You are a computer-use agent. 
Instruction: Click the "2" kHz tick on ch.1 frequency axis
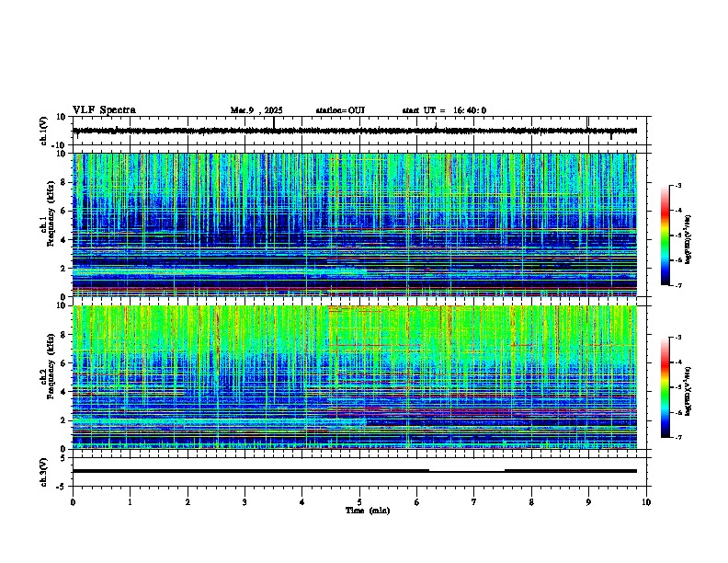pos(64,268)
